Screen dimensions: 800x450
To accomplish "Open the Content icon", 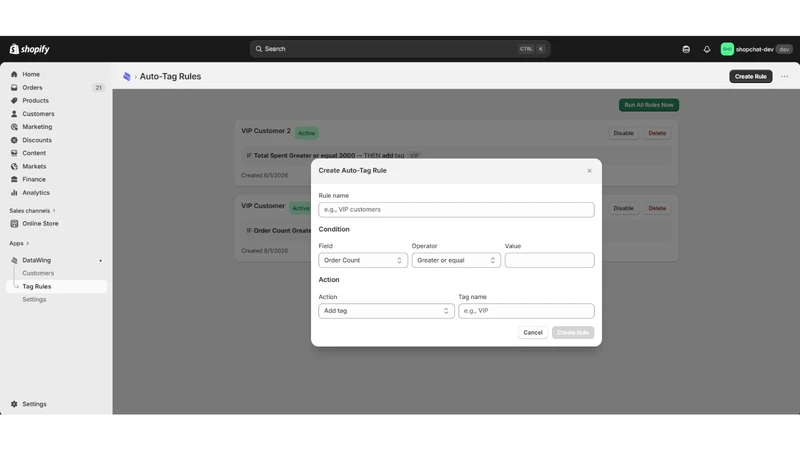I will (14, 153).
